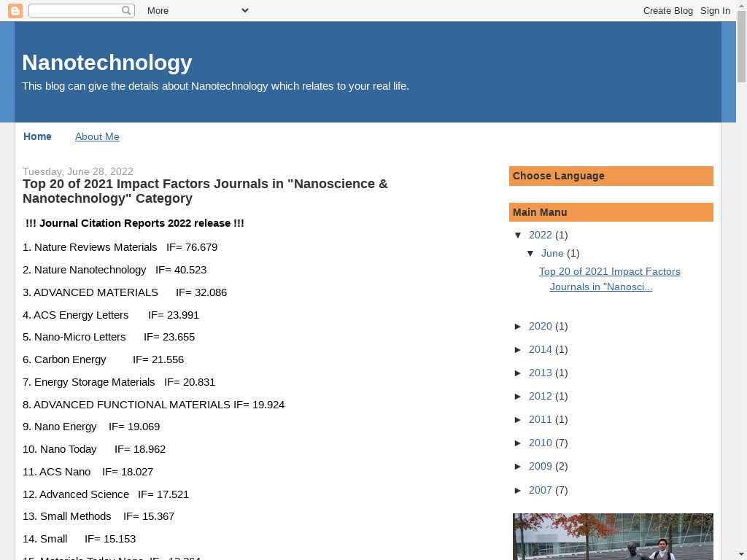The image size is (747, 560).
Task: Click the ACS Energy Letters entry
Action: (x=111, y=315)
